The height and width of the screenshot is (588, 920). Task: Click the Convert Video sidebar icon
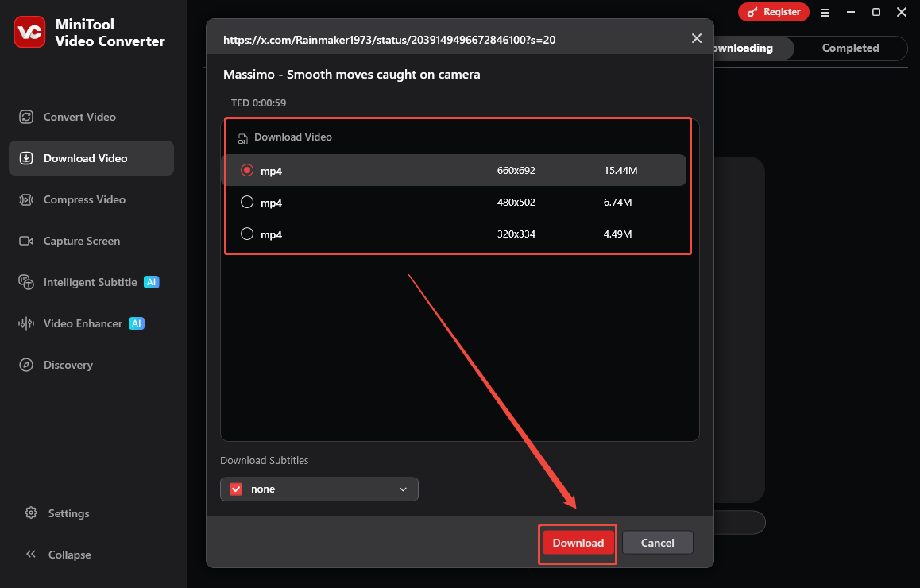26,117
